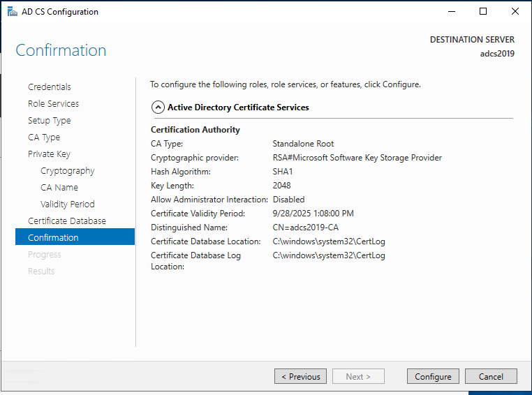Minimize the AD CS Configuration window
This screenshot has height=395, width=532.
[x=450, y=12]
